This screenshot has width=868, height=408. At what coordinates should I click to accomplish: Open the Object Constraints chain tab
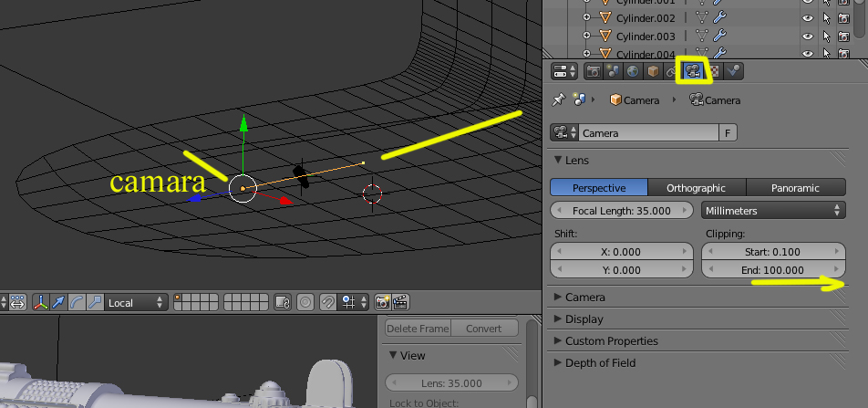[x=671, y=71]
